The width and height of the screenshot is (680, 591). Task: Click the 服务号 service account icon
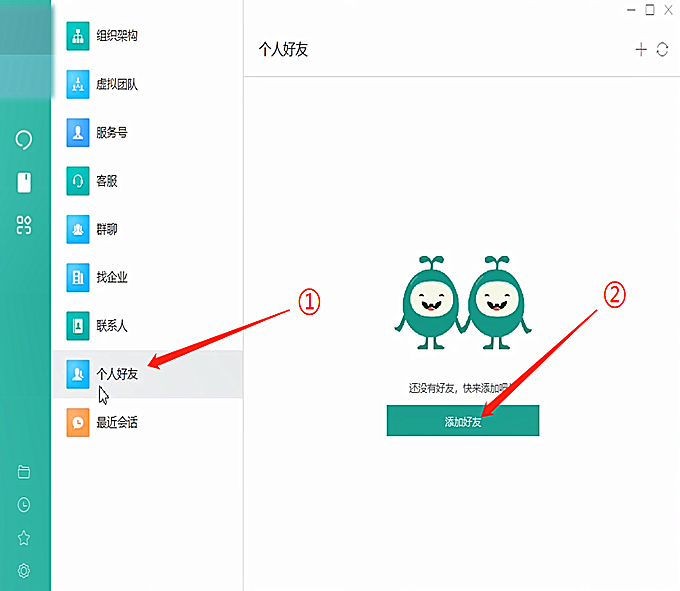pyautogui.click(x=78, y=132)
